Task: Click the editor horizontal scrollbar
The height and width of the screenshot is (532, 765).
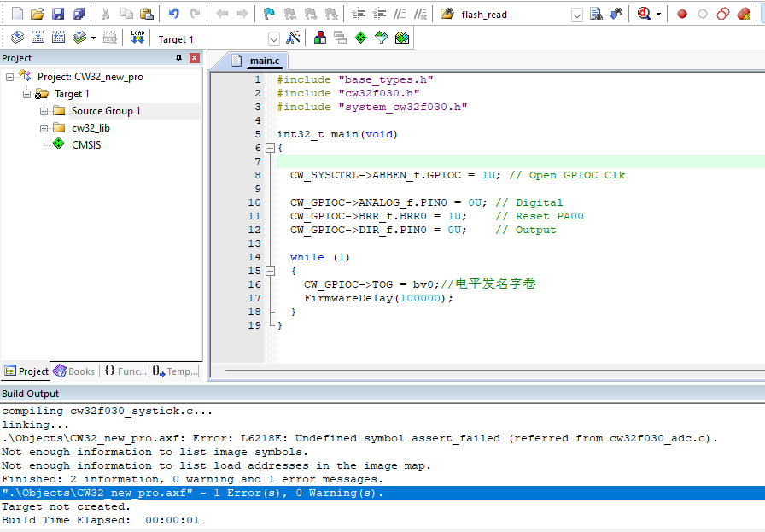Action: coord(494,371)
